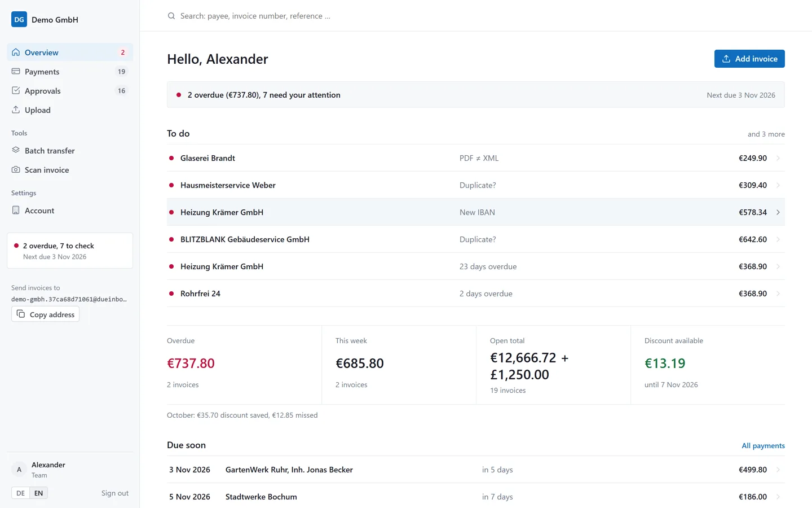
Task: Click the This week €685.80 card
Action: pyautogui.click(x=399, y=365)
